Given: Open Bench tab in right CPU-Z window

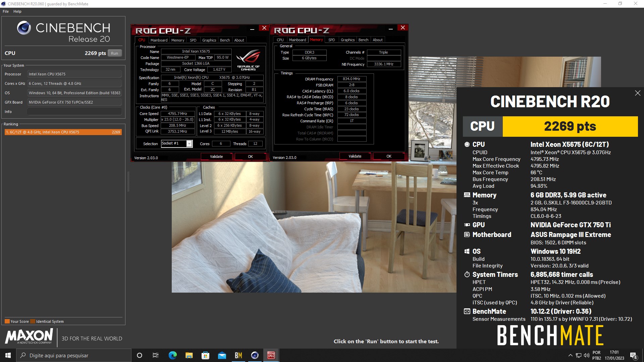Looking at the screenshot, I should point(363,40).
